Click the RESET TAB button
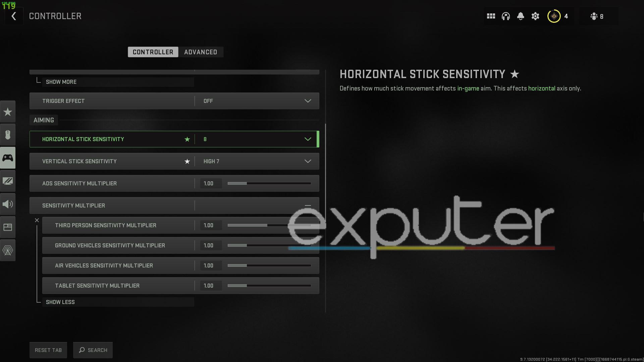 (48, 350)
